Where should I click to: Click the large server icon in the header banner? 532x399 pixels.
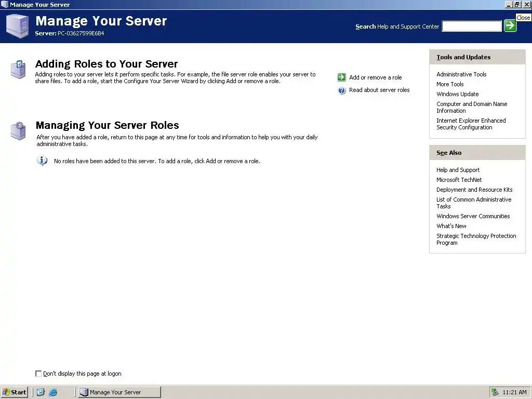[x=17, y=26]
